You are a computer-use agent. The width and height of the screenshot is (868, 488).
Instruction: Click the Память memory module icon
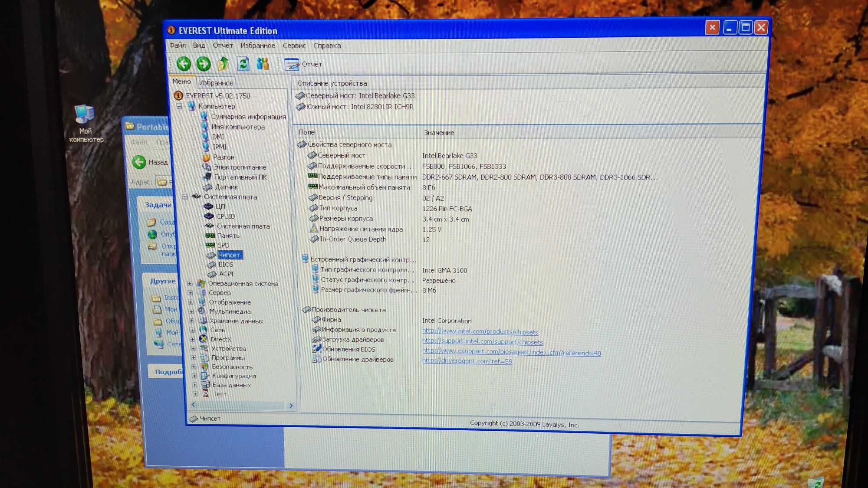point(210,236)
